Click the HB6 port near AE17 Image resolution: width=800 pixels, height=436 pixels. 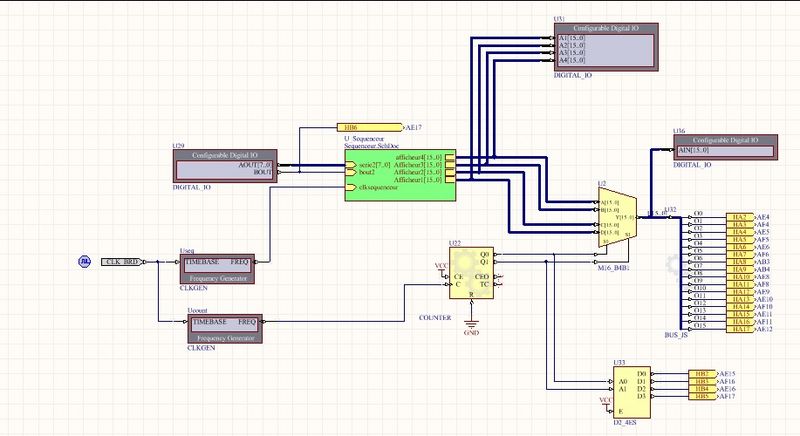click(x=368, y=129)
